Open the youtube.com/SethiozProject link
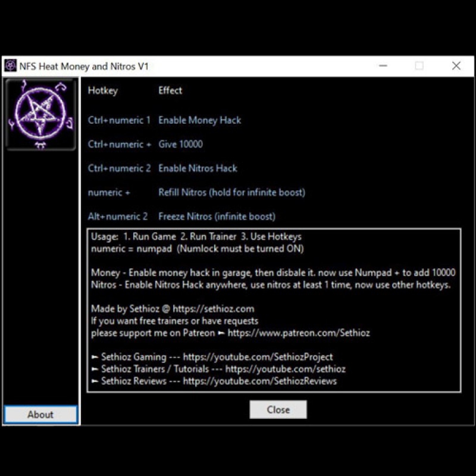The width and height of the screenshot is (476, 476). click(258, 357)
